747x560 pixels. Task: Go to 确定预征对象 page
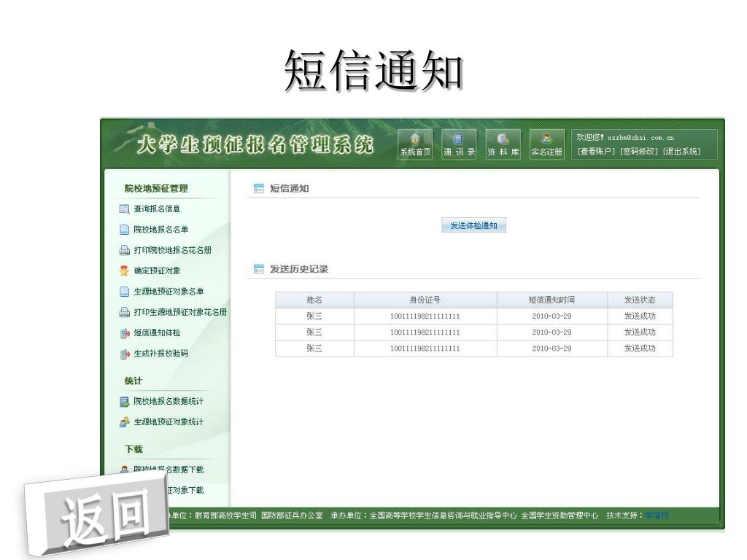point(157,271)
